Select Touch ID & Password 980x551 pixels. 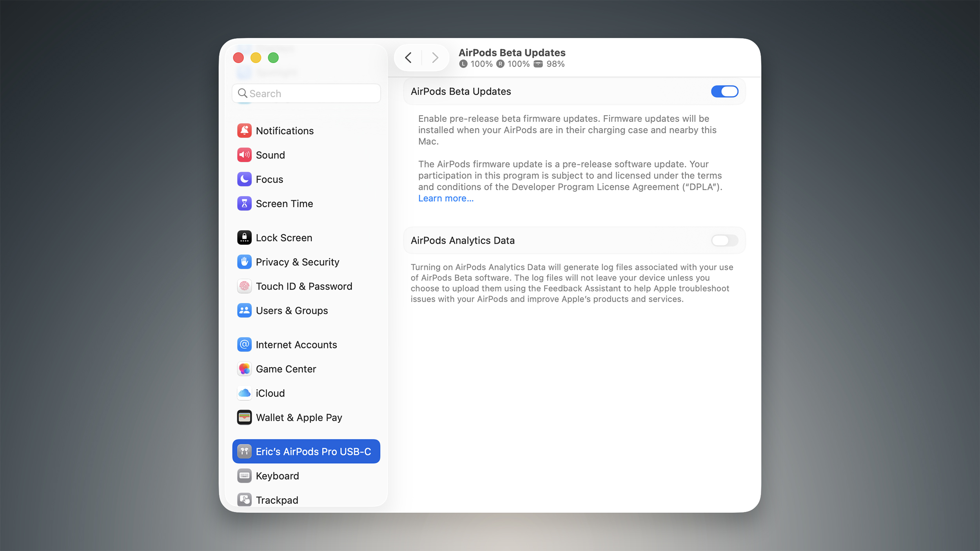point(306,286)
